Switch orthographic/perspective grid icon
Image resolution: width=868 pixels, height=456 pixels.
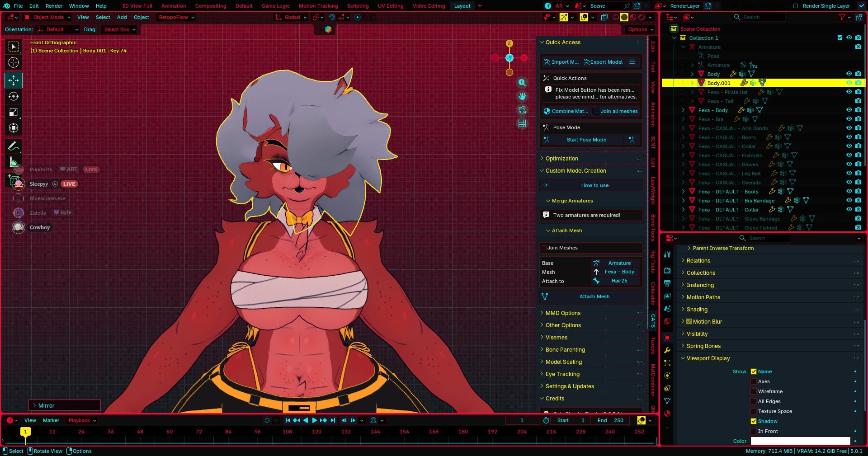click(x=522, y=123)
